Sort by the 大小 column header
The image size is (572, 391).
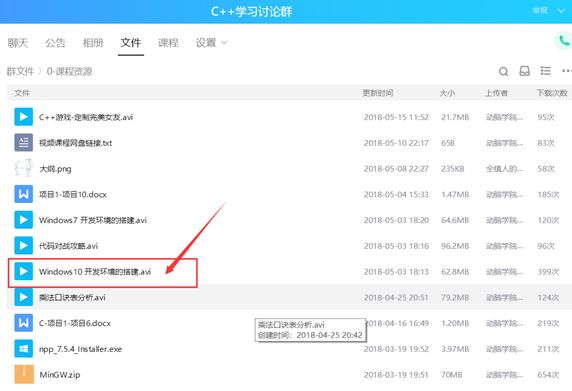pyautogui.click(x=447, y=93)
